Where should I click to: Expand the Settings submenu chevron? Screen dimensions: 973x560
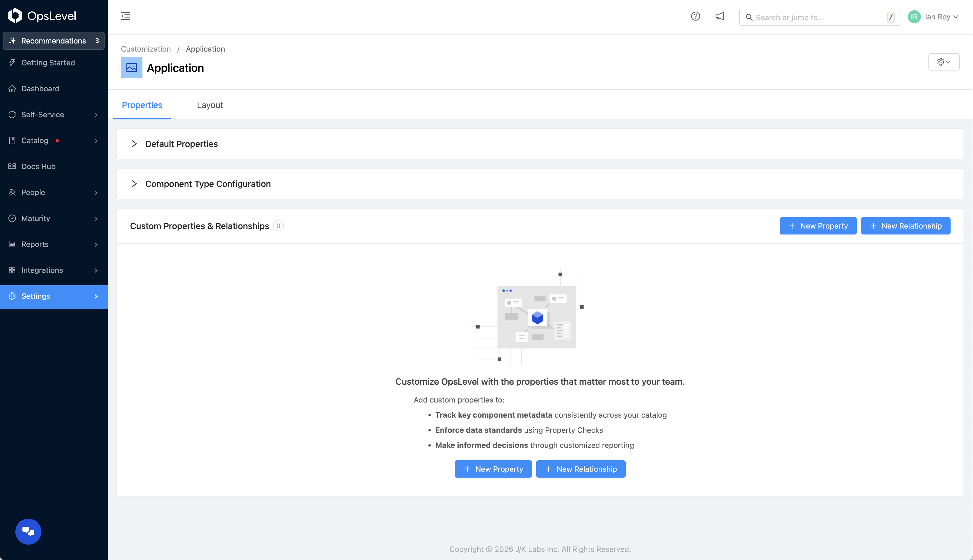pyautogui.click(x=96, y=297)
